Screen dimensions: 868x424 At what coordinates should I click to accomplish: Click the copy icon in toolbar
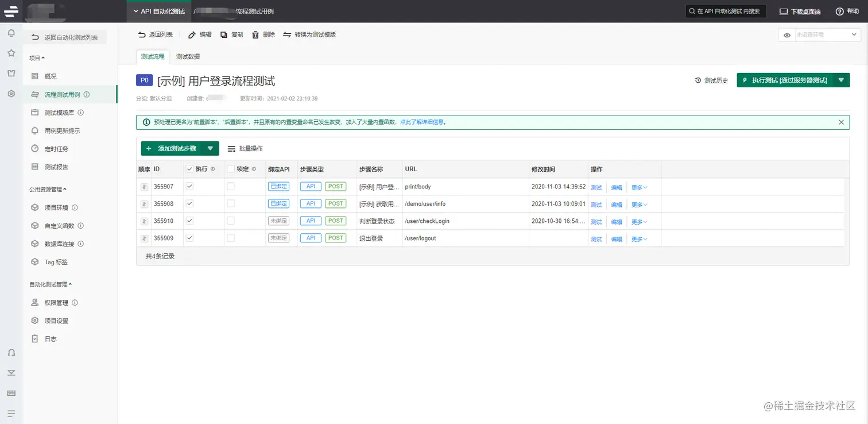[x=224, y=34]
